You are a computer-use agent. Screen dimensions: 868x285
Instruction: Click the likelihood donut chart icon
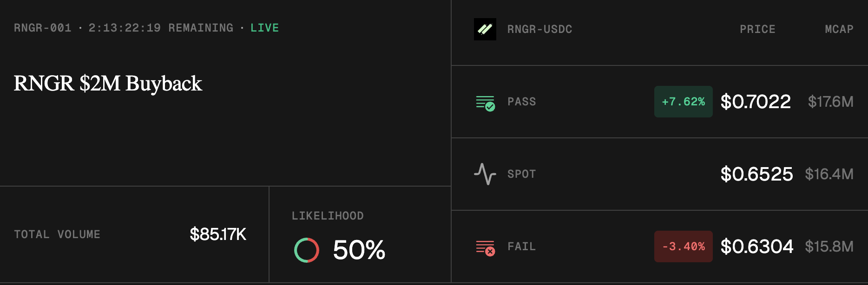click(307, 250)
